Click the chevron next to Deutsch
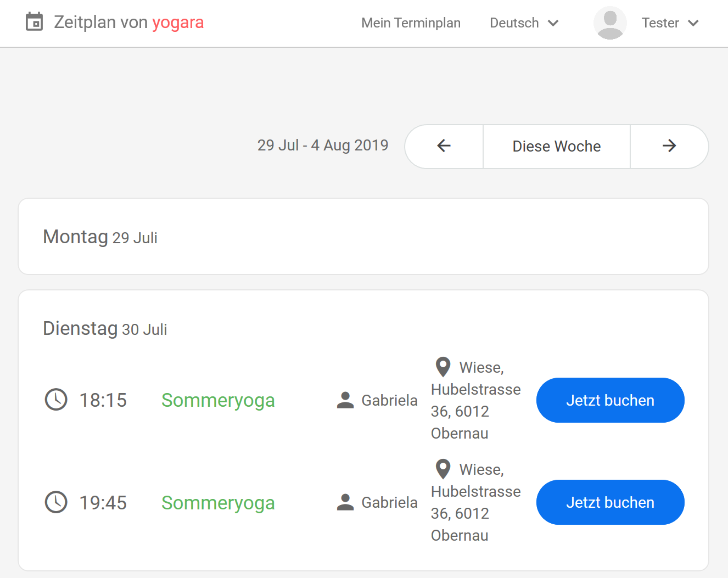728x578 pixels. 553,23
